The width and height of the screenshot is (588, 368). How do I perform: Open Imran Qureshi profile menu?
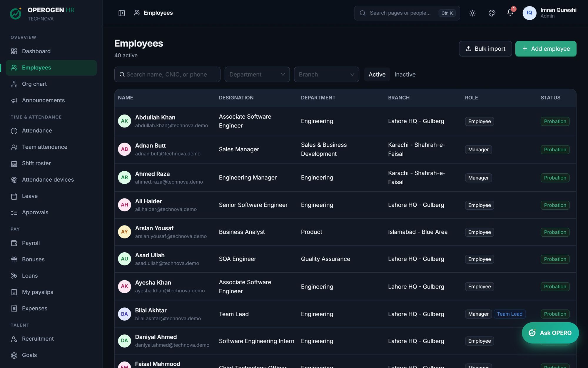(549, 13)
